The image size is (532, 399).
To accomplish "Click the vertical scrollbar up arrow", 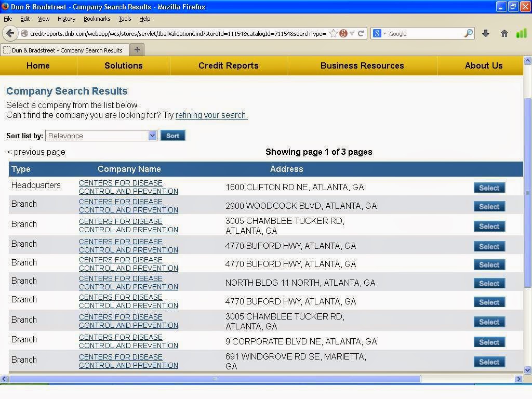I will (528, 61).
